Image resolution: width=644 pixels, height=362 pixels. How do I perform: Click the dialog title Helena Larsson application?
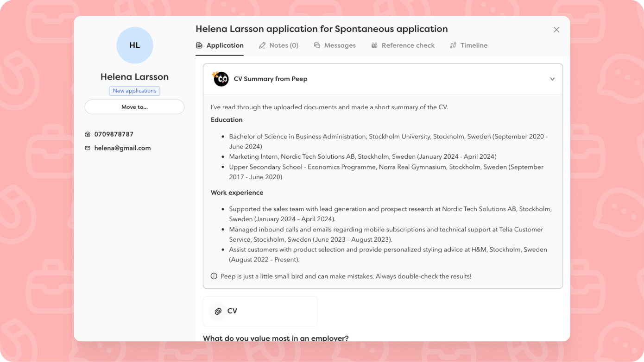coord(322,29)
